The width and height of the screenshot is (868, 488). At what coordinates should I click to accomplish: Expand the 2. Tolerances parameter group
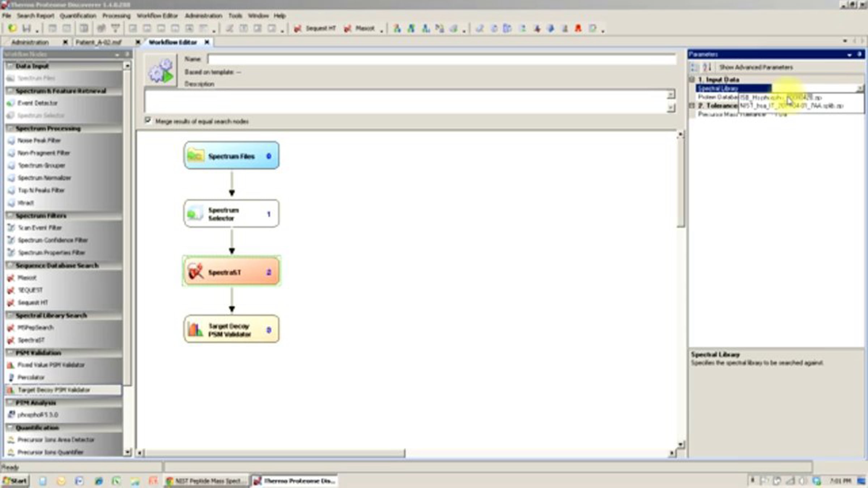coord(692,106)
